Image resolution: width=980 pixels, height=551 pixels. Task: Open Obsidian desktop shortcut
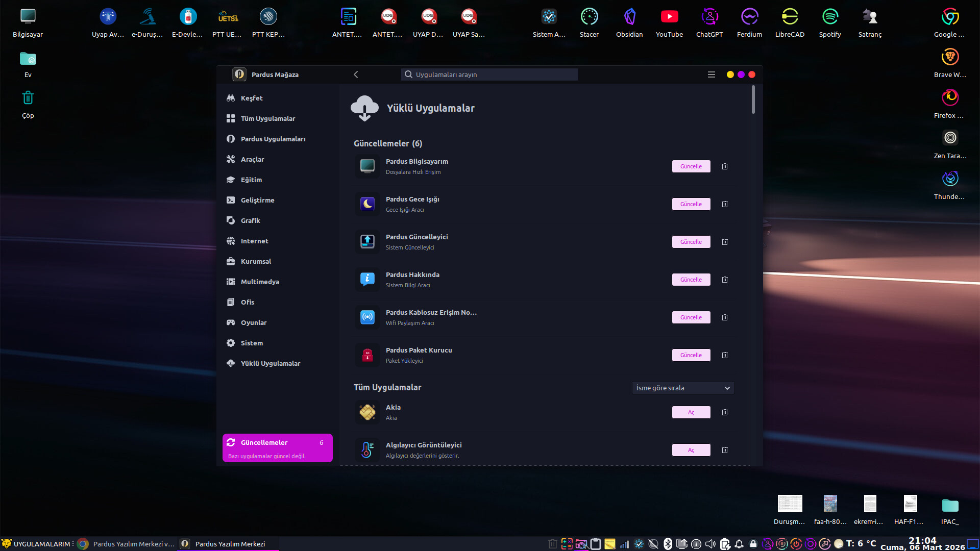[629, 17]
